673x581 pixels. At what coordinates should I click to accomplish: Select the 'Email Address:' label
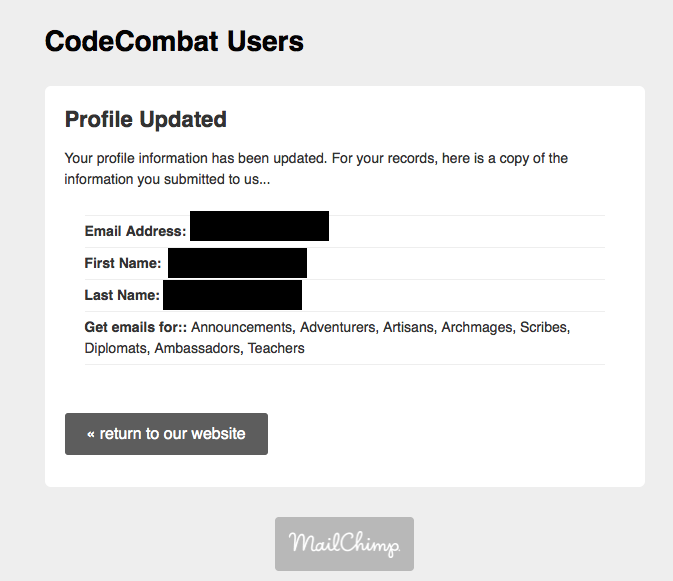[135, 231]
